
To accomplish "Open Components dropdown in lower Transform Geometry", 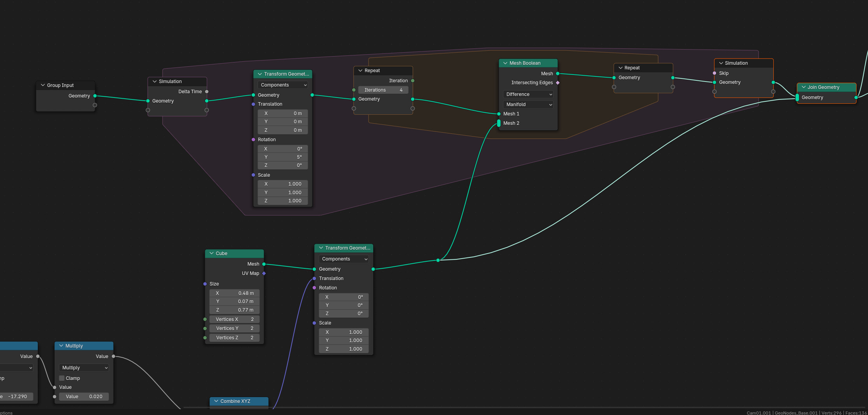I will coord(344,259).
